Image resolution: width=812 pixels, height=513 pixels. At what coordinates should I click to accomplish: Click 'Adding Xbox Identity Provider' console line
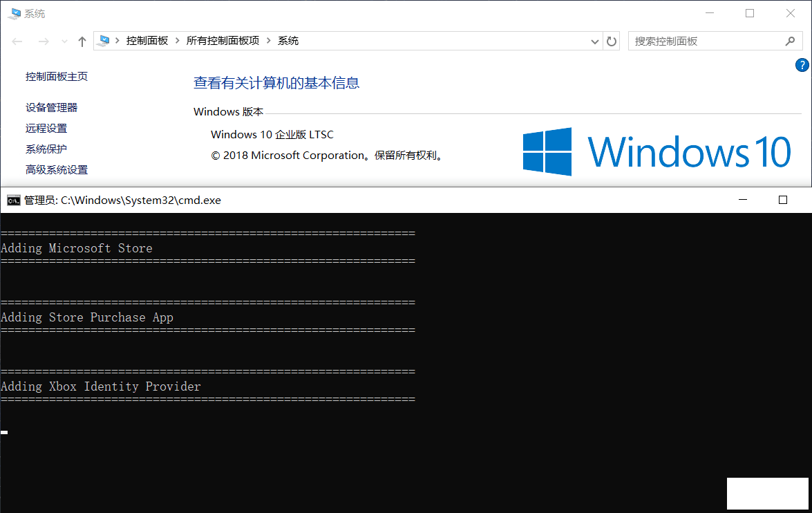pyautogui.click(x=101, y=386)
